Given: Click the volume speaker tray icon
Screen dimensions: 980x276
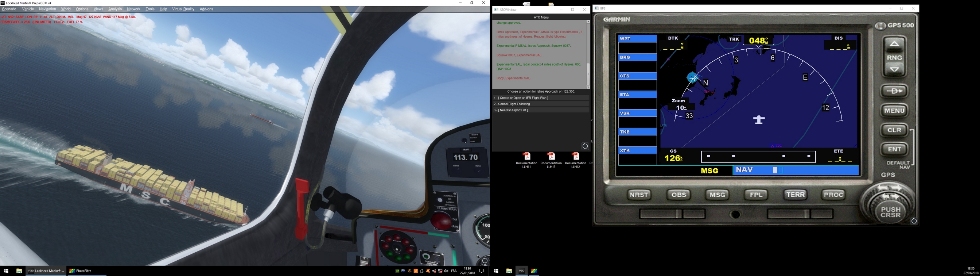Looking at the screenshot, I should (x=446, y=271).
